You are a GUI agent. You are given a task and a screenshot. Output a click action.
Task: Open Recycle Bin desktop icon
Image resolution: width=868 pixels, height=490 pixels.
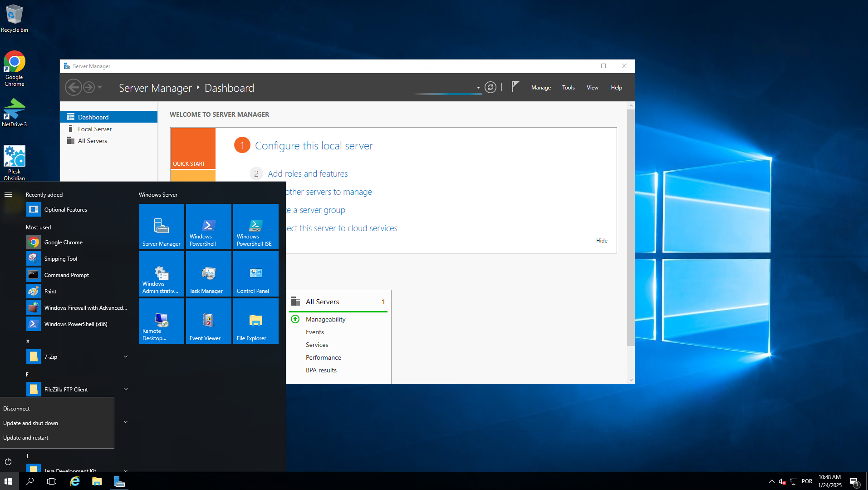pyautogui.click(x=15, y=18)
